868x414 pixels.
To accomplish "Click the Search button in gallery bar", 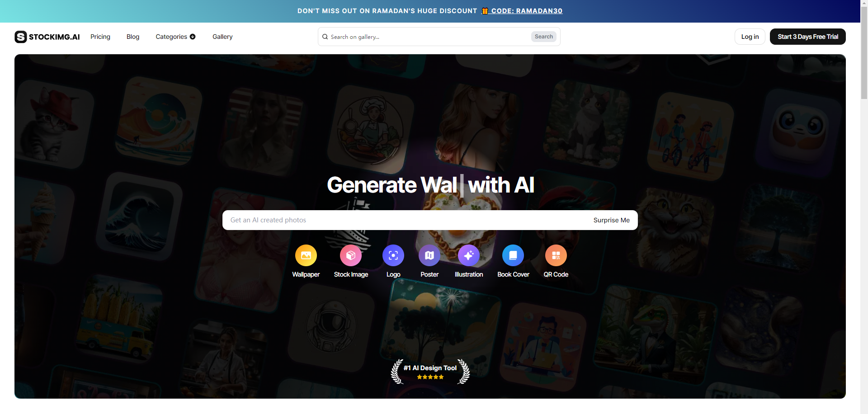I will pyautogui.click(x=544, y=37).
